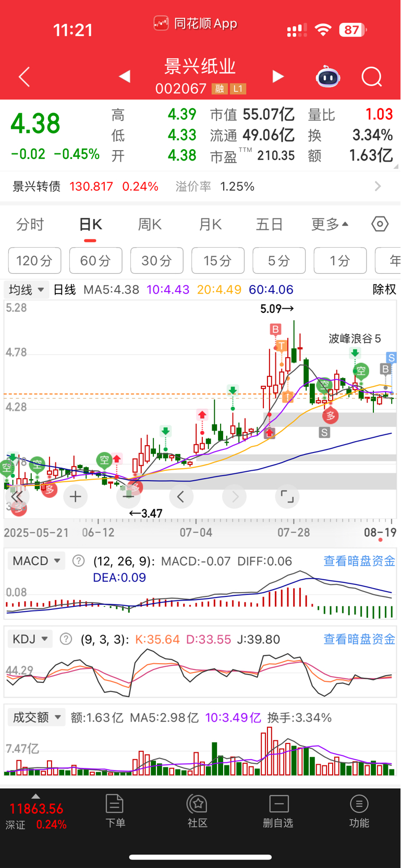401x868 pixels.
Task: Tap the current price 4.38
Action: (x=35, y=124)
